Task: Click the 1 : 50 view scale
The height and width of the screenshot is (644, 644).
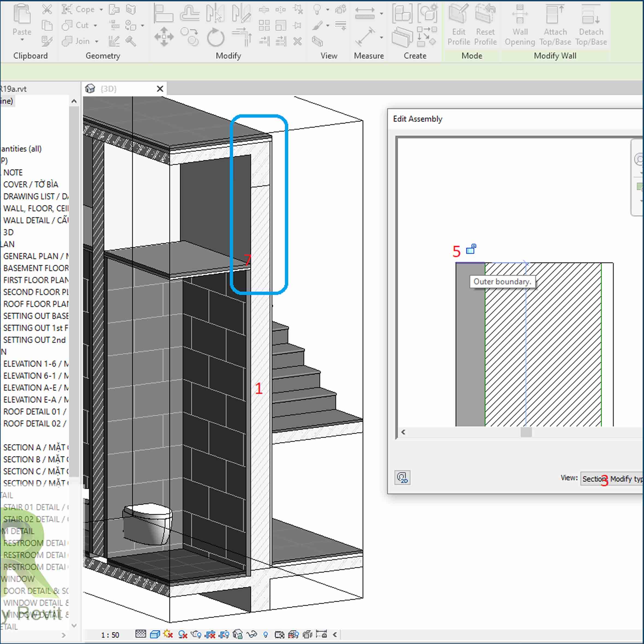Action: (110, 635)
